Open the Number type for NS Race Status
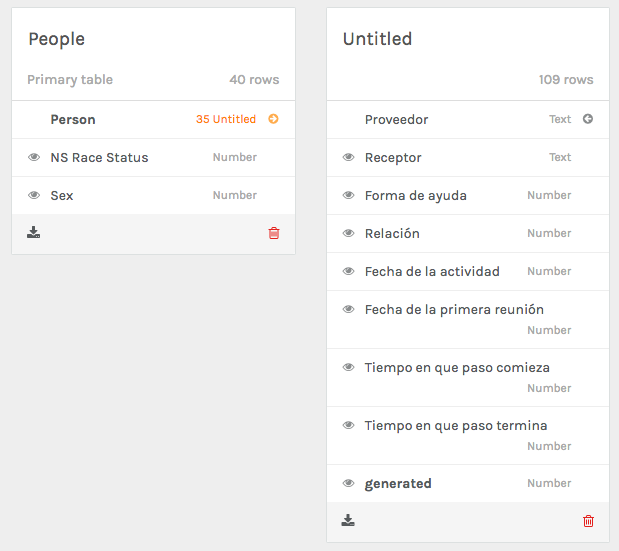Viewport: 619px width, 551px height. click(234, 157)
